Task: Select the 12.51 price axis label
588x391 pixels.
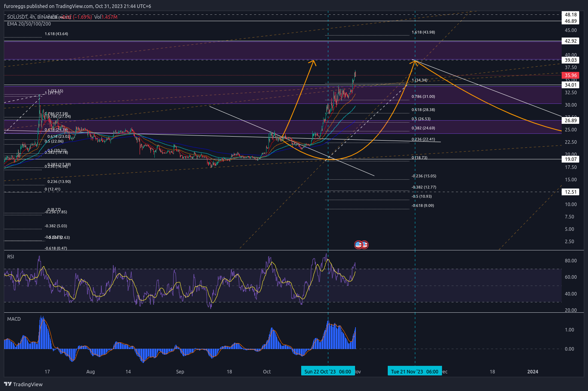Action: (570, 192)
